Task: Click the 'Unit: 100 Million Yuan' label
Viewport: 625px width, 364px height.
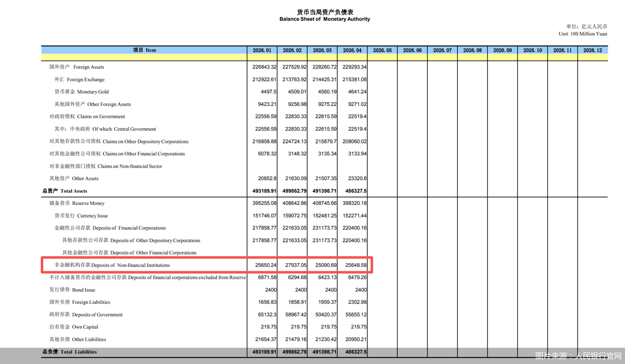Action: tap(583, 34)
